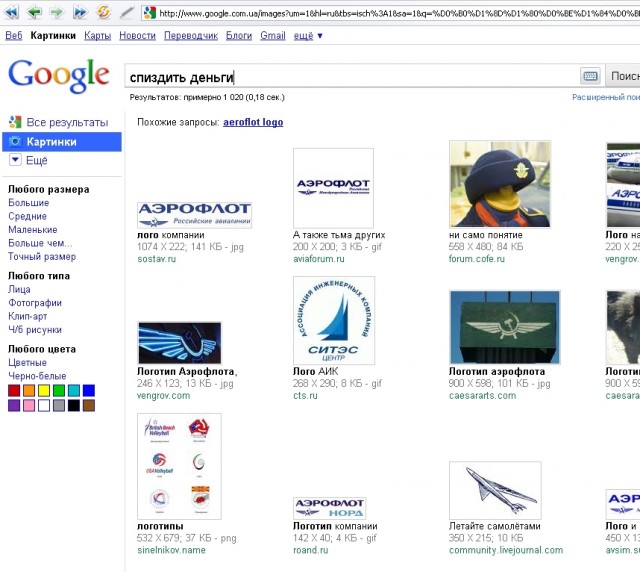Open the neon blue wings logo thumbnail
This screenshot has height=572, width=640.
tap(180, 343)
